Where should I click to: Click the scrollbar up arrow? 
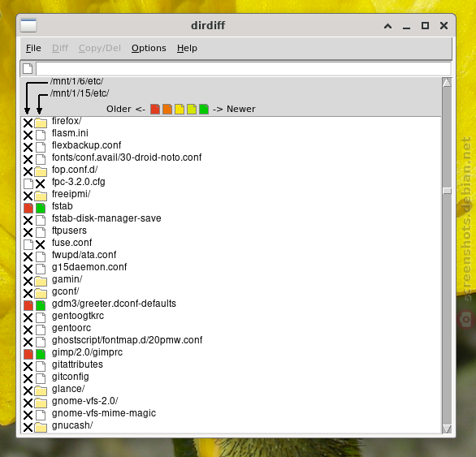pyautogui.click(x=447, y=82)
